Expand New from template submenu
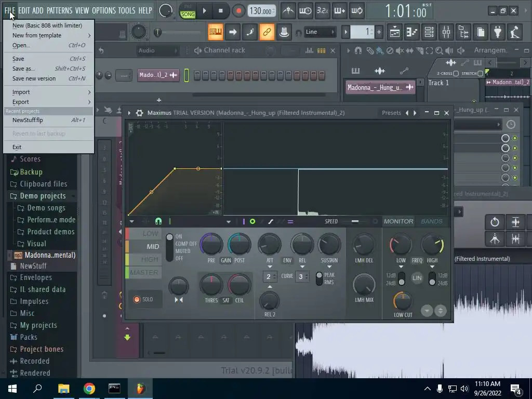This screenshot has width=532, height=399. (48, 35)
